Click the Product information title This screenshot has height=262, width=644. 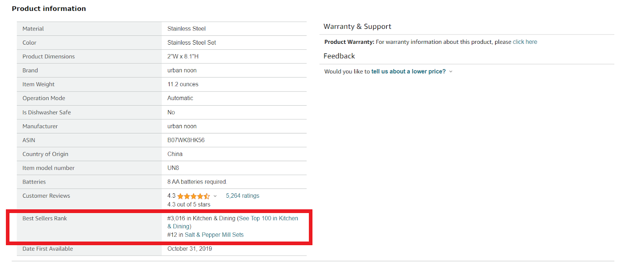[x=49, y=8]
